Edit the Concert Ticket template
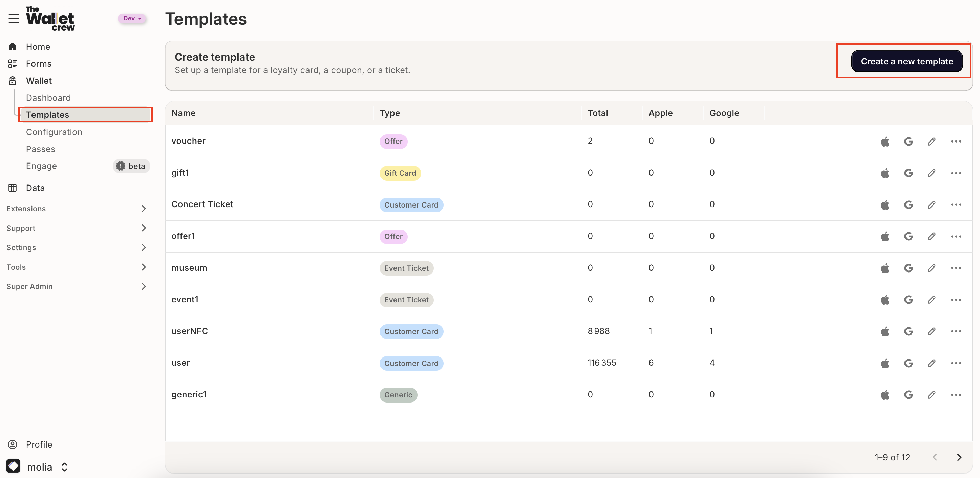 [x=931, y=204]
